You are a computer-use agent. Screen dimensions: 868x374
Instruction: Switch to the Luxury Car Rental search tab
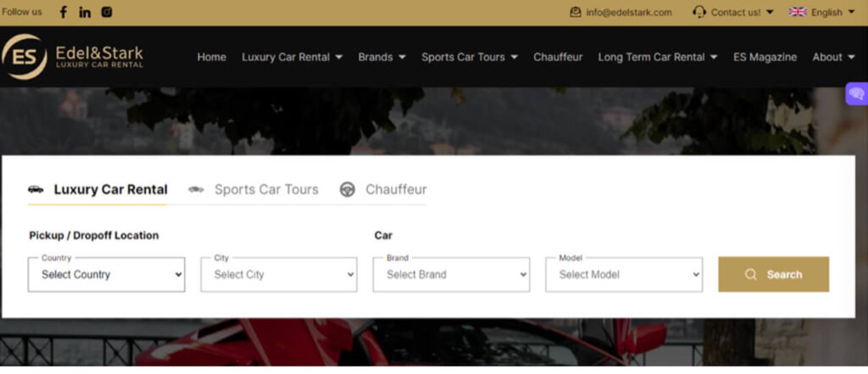coord(98,189)
